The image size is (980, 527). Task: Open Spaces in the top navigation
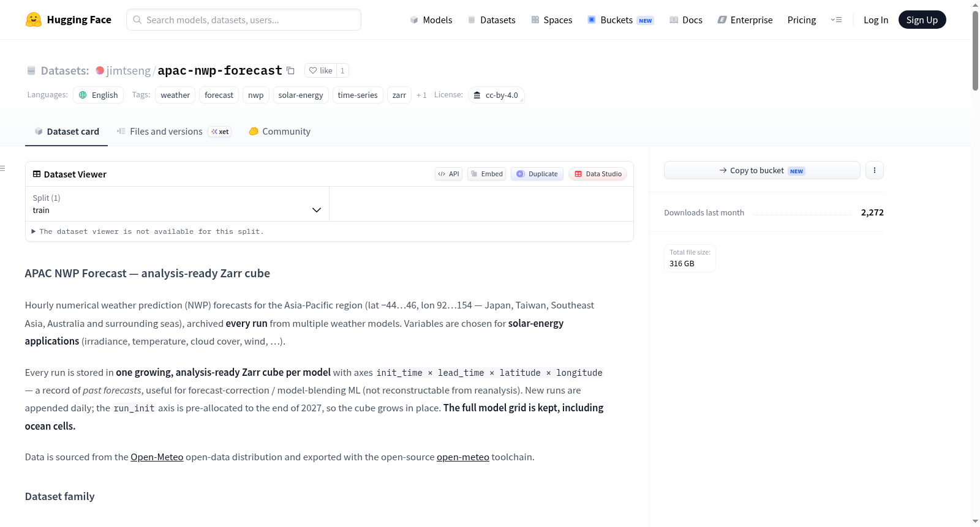coord(552,20)
